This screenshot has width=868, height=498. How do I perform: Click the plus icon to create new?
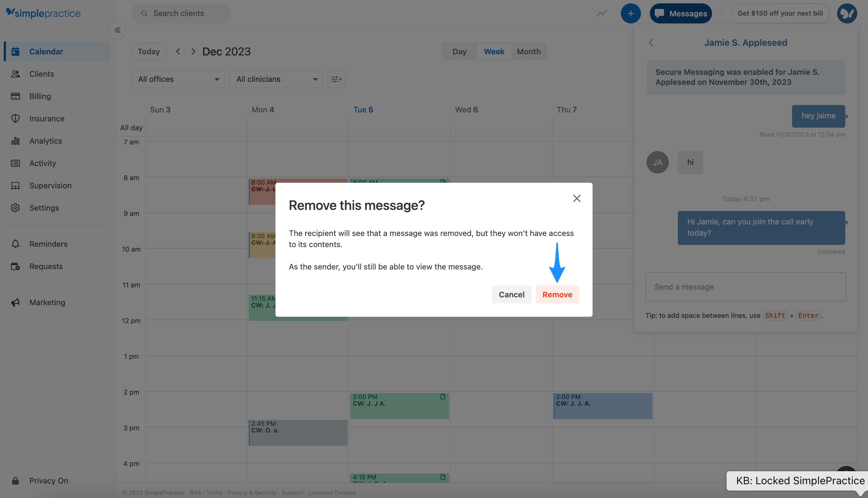631,13
